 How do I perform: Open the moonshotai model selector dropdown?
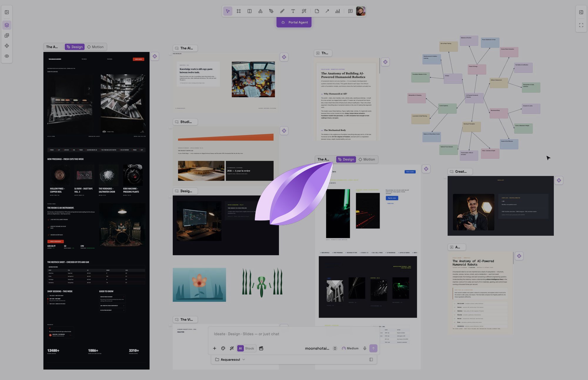point(320,348)
